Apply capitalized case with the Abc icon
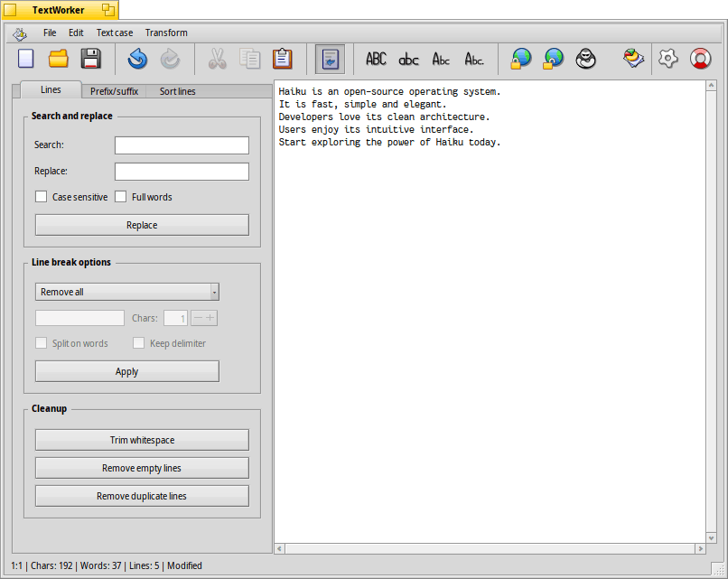This screenshot has height=579, width=728. [441, 59]
